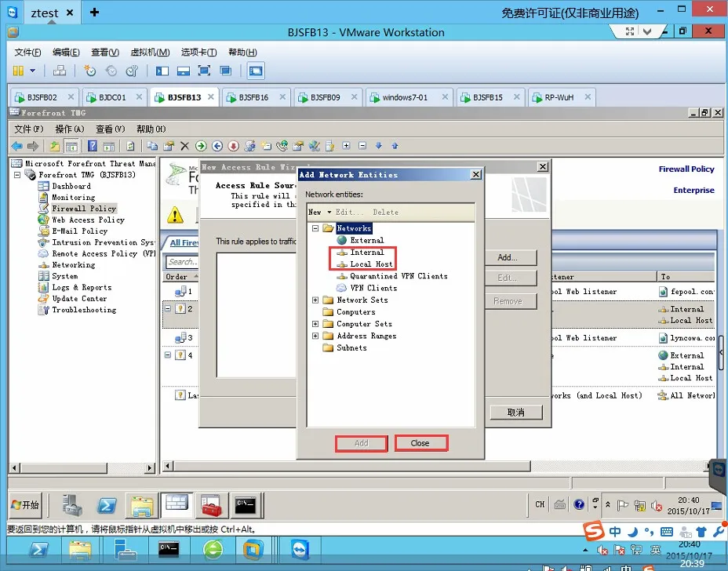Click left pane horizontal scrollbar right arrow
Screen dimensions: 728x571
coord(150,468)
